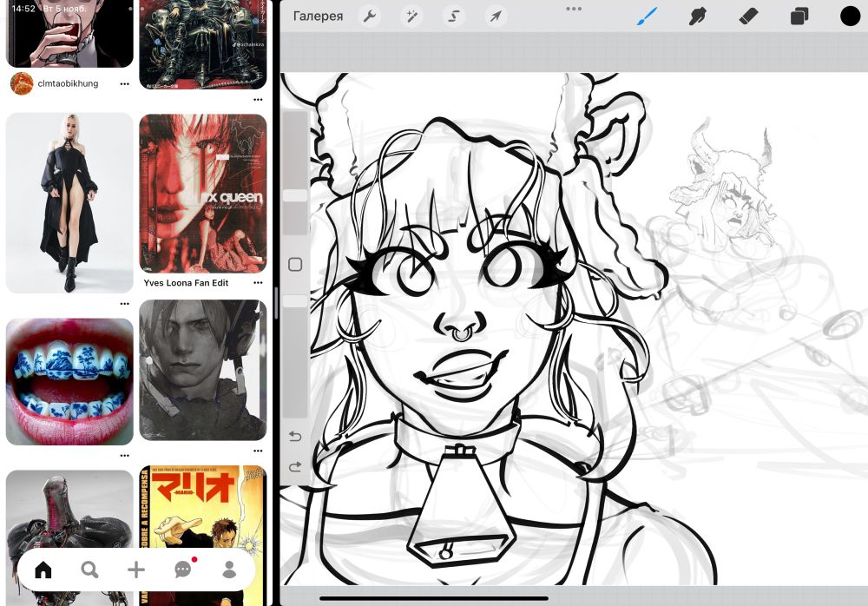Adjust the brush size slider handle
Image resolution: width=868 pixels, height=606 pixels.
point(295,195)
